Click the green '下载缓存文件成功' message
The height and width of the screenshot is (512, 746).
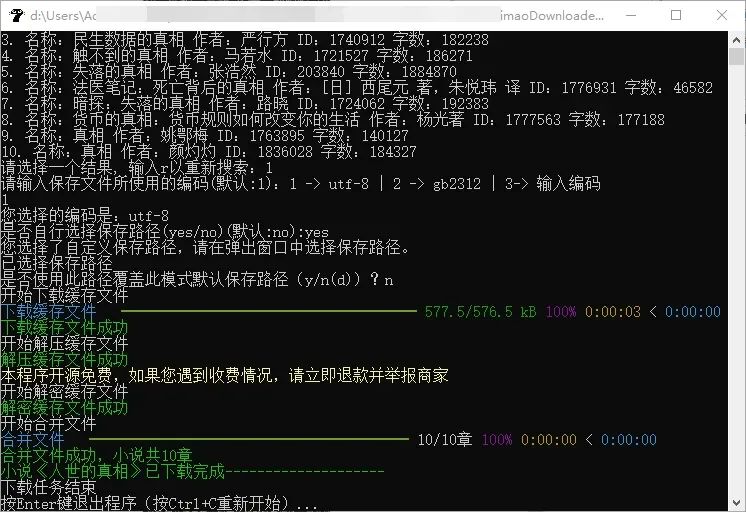(x=65, y=327)
